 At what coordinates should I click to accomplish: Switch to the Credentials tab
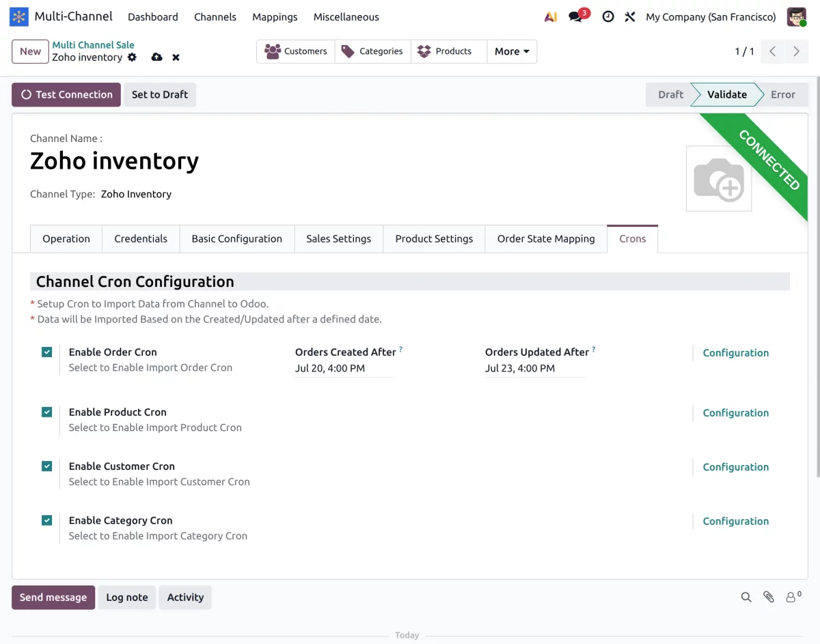tap(141, 239)
